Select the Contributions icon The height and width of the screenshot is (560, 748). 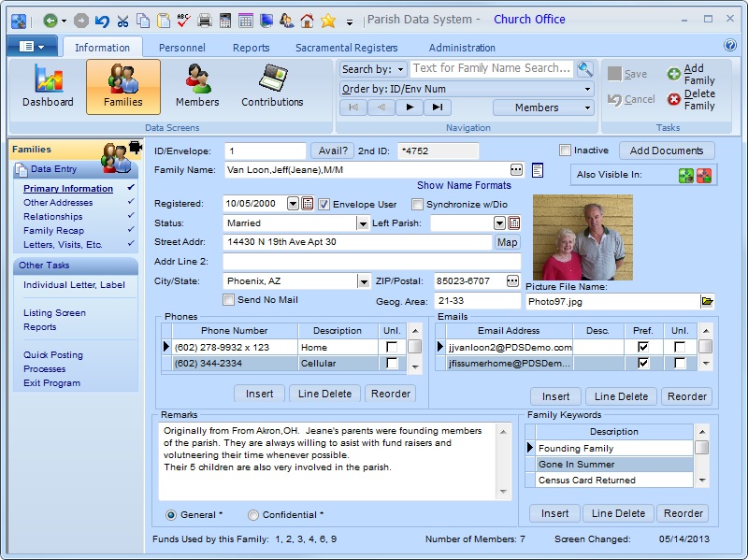pos(271,82)
